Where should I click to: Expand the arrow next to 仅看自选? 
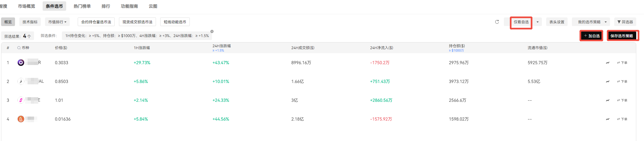[538, 22]
